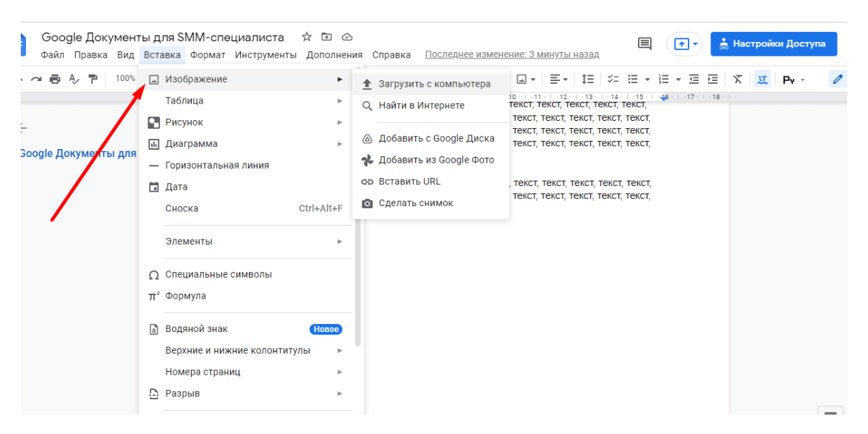Screen dimensions: 868x434
Task: Open the comment history icon
Action: pyautogui.click(x=644, y=43)
